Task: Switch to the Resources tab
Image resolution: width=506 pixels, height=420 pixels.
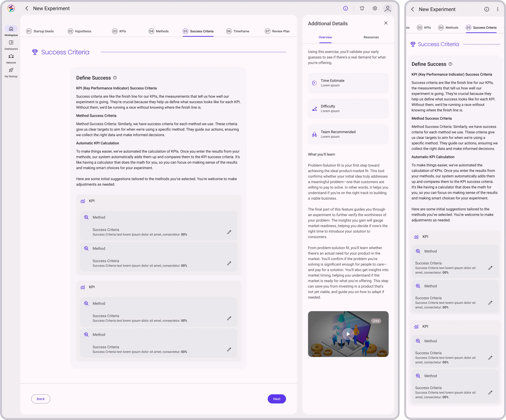Action: 371,37
